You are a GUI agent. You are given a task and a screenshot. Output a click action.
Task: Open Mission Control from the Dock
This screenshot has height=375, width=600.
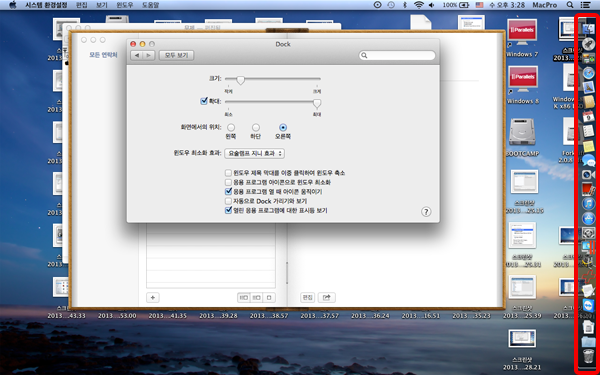pyautogui.click(x=589, y=58)
